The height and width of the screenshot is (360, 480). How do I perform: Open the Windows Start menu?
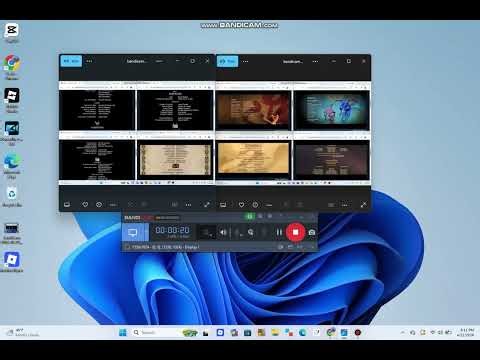click(x=123, y=332)
